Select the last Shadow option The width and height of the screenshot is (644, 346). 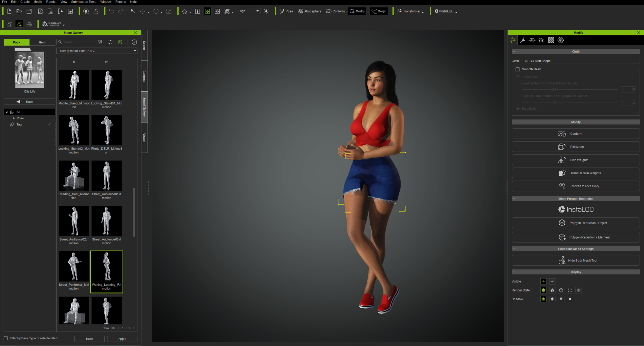[570, 299]
